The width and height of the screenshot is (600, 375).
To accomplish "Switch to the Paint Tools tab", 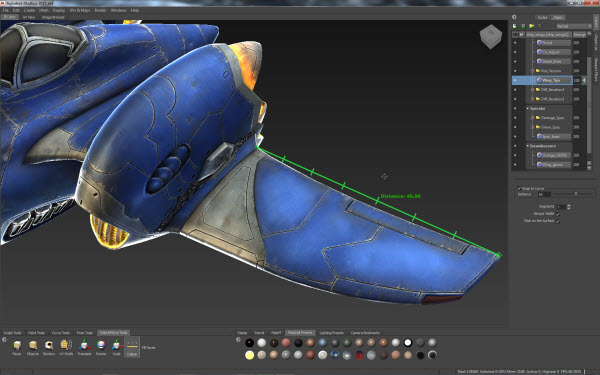I will pyautogui.click(x=36, y=333).
